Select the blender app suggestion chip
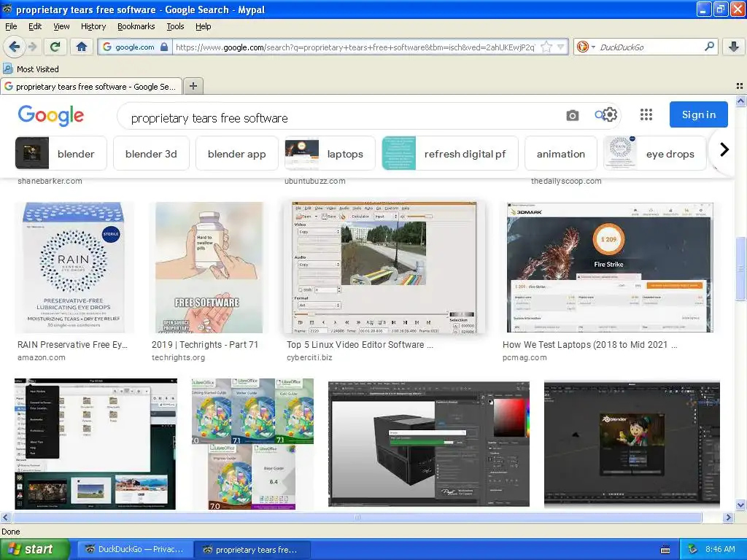The image size is (747, 560). pyautogui.click(x=237, y=153)
